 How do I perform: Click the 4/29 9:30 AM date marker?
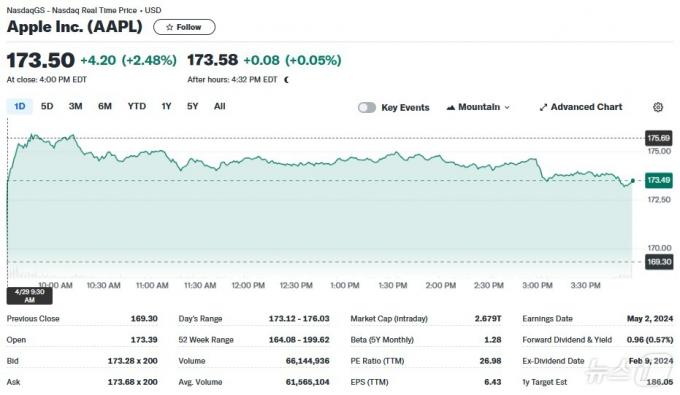click(x=29, y=296)
